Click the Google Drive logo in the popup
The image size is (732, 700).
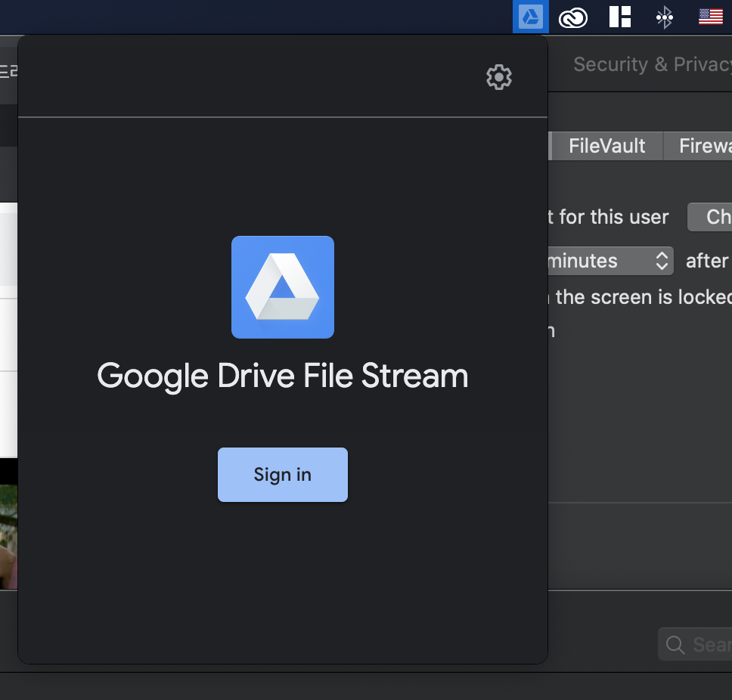point(283,287)
